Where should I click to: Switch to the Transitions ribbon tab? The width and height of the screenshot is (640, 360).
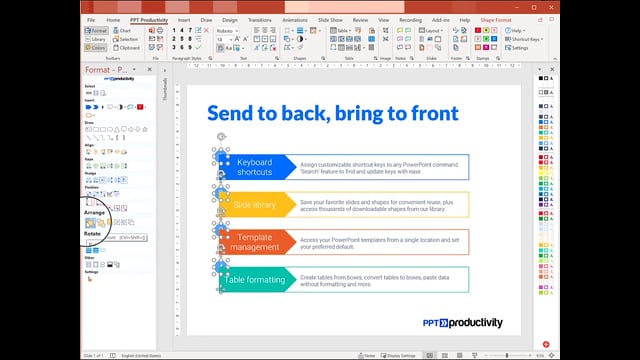[260, 20]
